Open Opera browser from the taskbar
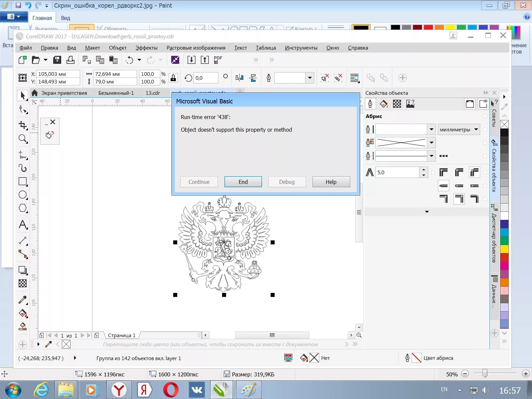Image resolution: width=532 pixels, height=399 pixels. coord(171,390)
